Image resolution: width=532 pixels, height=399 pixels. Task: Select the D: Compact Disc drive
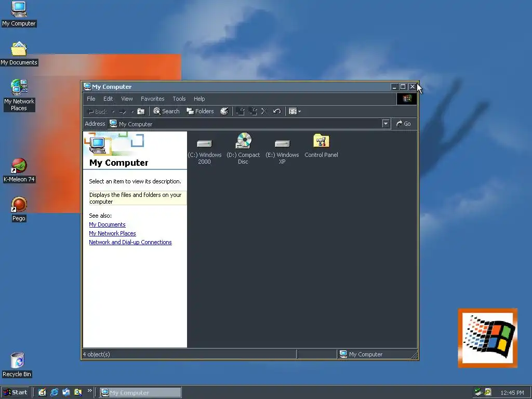coord(243,149)
